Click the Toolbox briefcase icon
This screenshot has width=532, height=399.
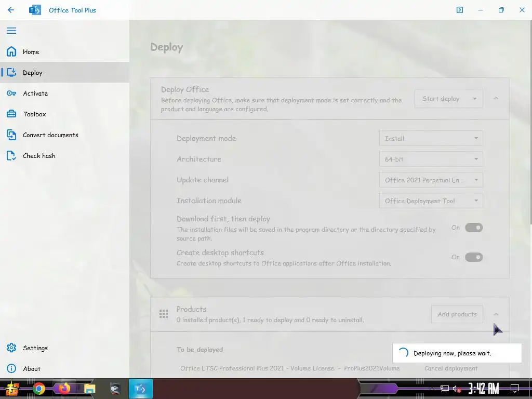point(11,114)
